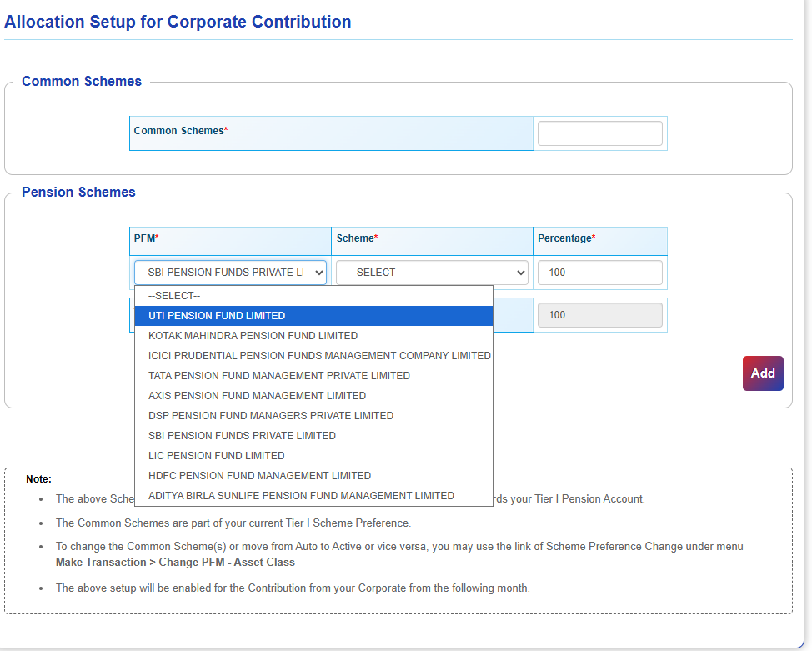This screenshot has height=651, width=812.
Task: Open the Scheme dropdown
Action: pyautogui.click(x=432, y=273)
